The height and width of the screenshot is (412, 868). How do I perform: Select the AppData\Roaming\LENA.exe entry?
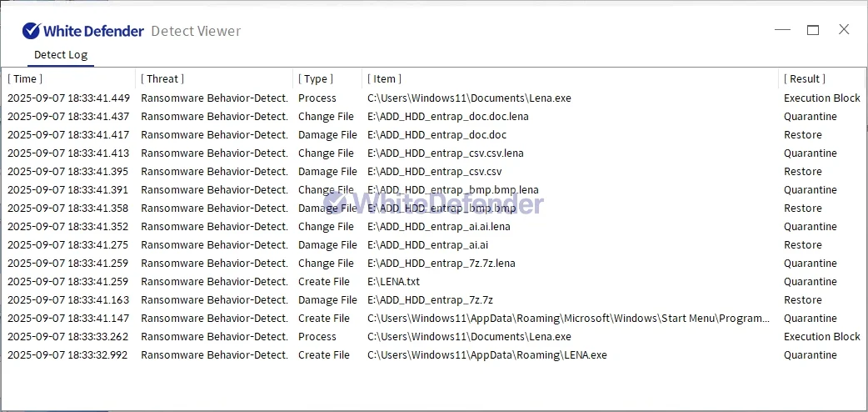[x=486, y=355]
